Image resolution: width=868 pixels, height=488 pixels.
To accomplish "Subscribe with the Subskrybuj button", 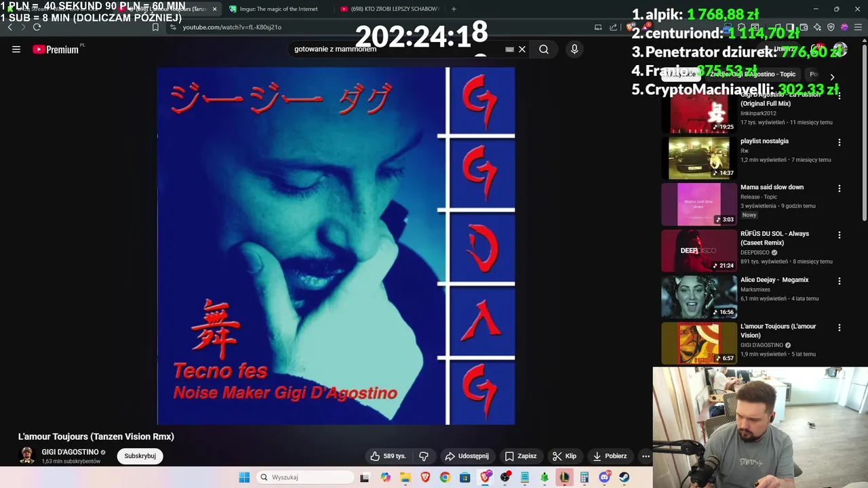I will pyautogui.click(x=140, y=456).
